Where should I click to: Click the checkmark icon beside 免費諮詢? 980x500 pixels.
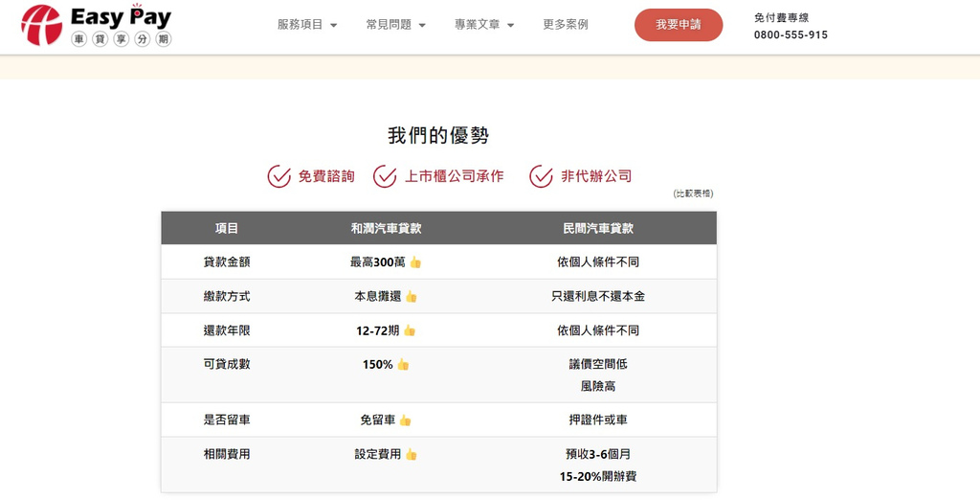pos(278,176)
